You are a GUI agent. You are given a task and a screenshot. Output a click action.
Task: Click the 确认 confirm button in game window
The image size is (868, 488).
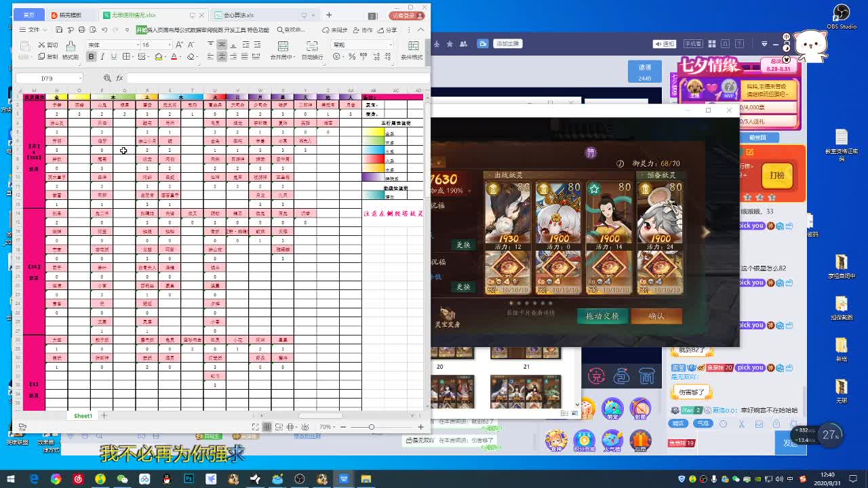656,316
